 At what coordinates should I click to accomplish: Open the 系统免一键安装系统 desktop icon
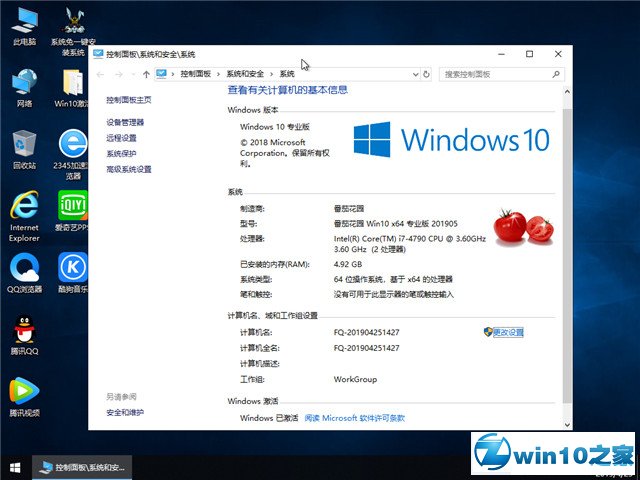(x=73, y=32)
